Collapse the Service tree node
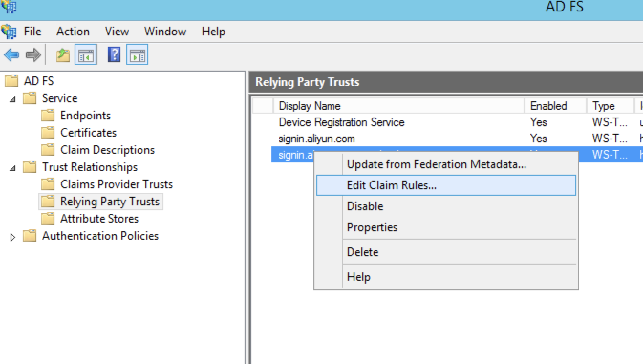 click(x=13, y=99)
